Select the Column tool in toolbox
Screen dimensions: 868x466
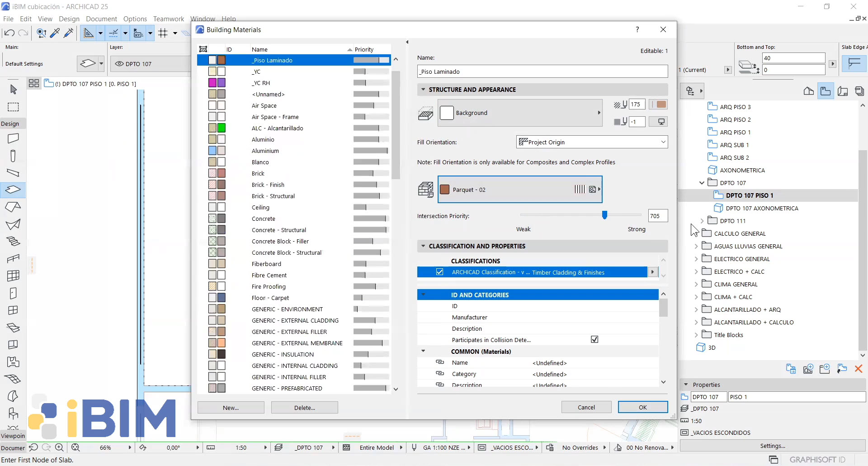[x=13, y=156]
